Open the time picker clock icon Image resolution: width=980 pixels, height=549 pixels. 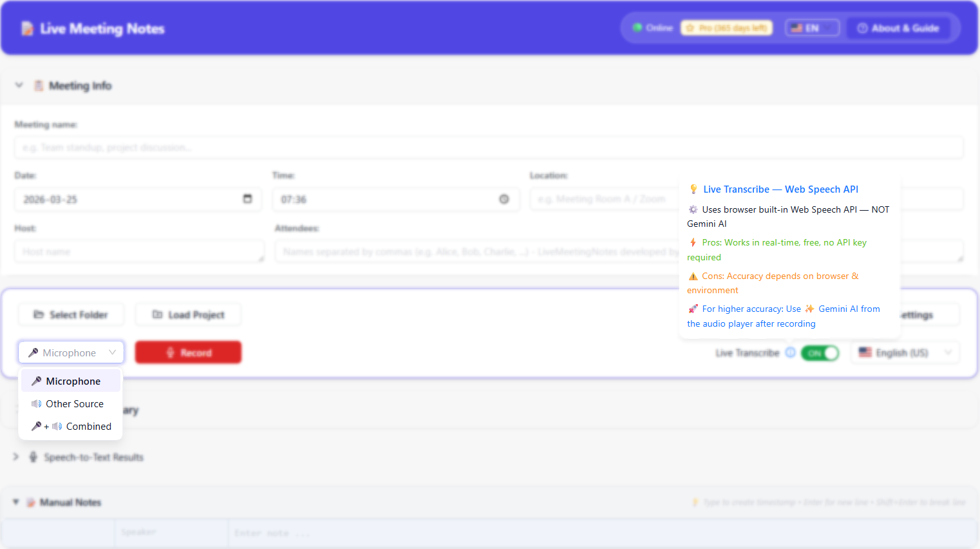tap(504, 199)
